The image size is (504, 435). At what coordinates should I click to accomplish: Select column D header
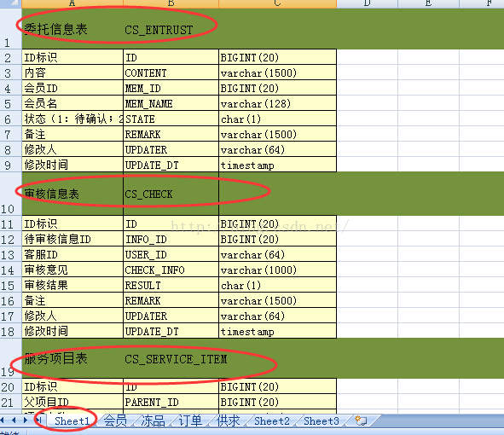(x=367, y=4)
